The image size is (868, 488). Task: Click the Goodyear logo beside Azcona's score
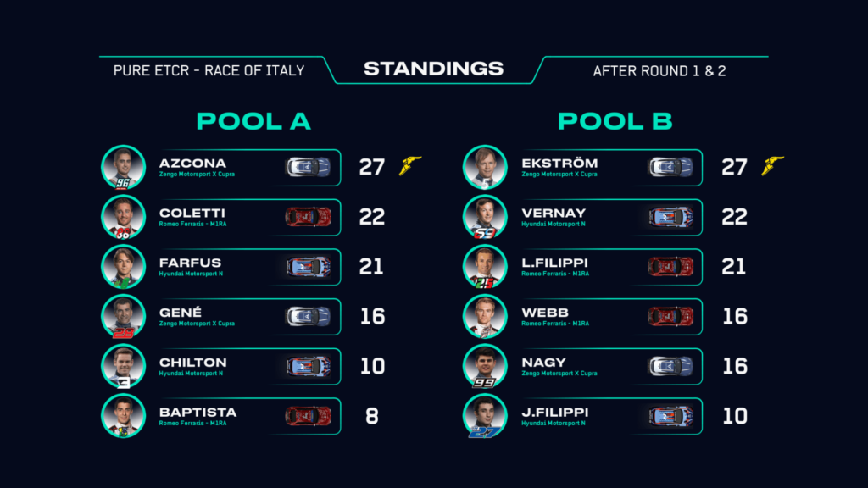[410, 165]
